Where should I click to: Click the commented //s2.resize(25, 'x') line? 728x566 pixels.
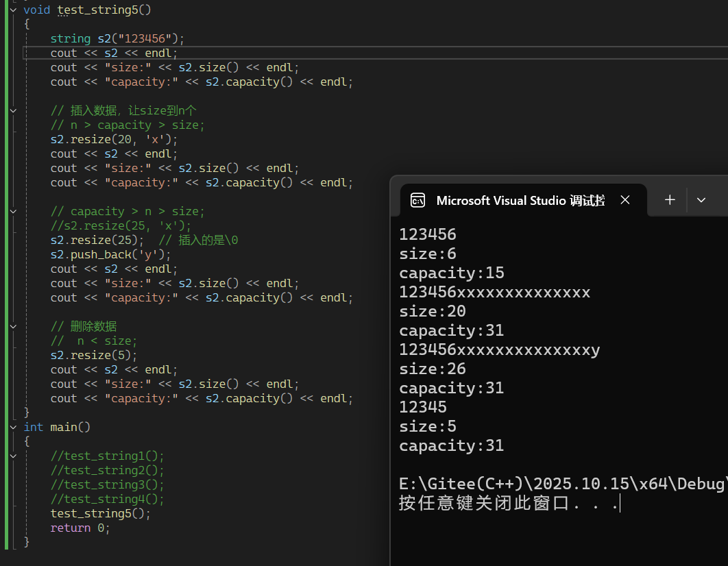(121, 225)
